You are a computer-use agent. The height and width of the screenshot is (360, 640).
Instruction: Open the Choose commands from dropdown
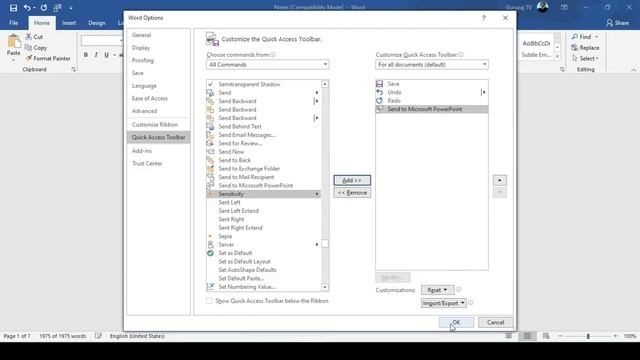tap(267, 64)
